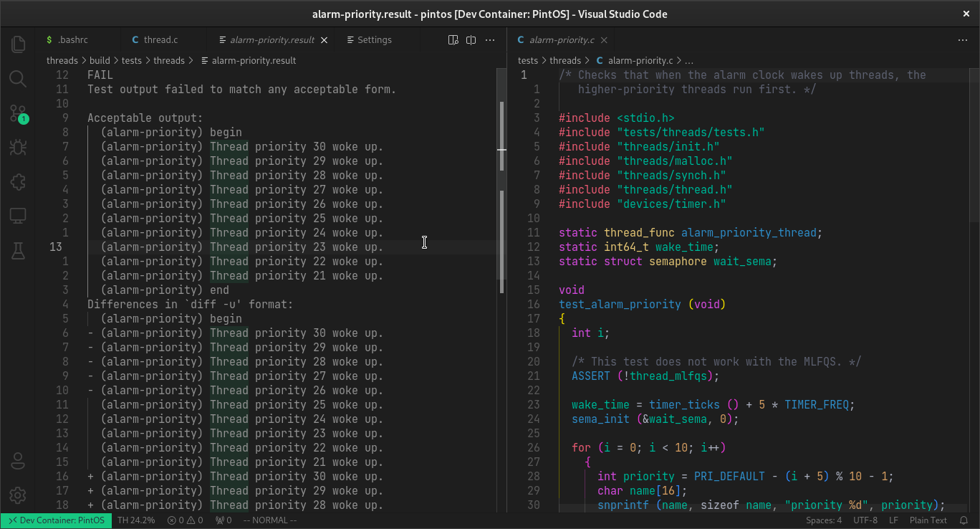Click 'tests' breadcrumb after build
The image size is (980, 529).
tap(132, 61)
